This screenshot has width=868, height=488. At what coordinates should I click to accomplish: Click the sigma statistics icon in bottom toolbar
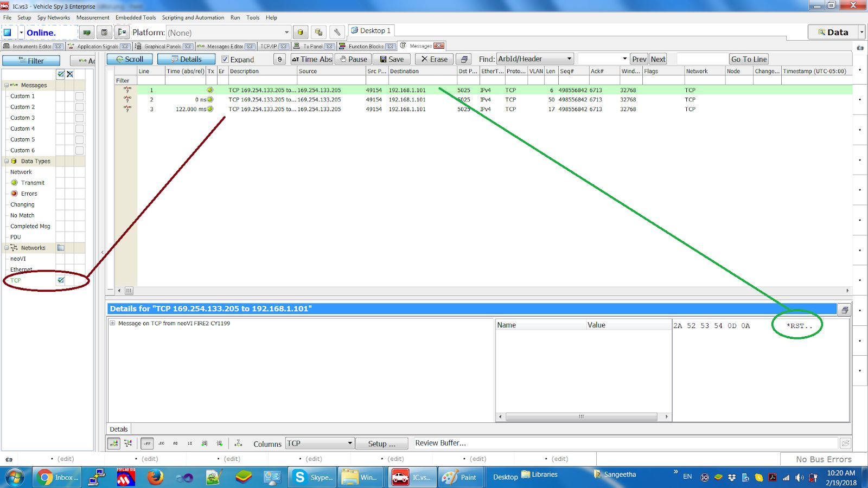(x=238, y=444)
